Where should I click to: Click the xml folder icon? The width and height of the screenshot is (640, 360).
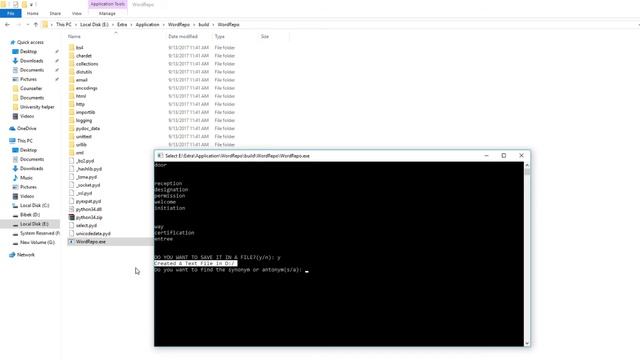tap(71, 153)
